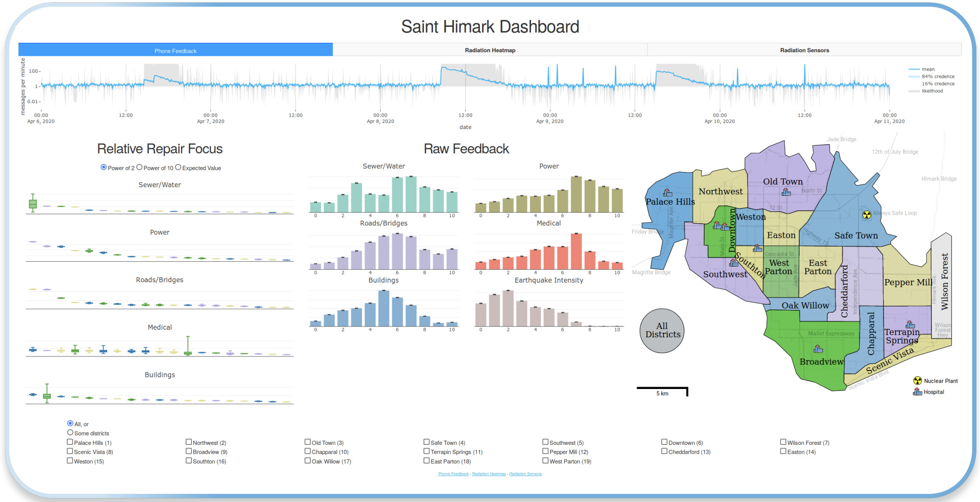Click the Hospital legend icon
This screenshot has width=980, height=502.
tap(918, 392)
